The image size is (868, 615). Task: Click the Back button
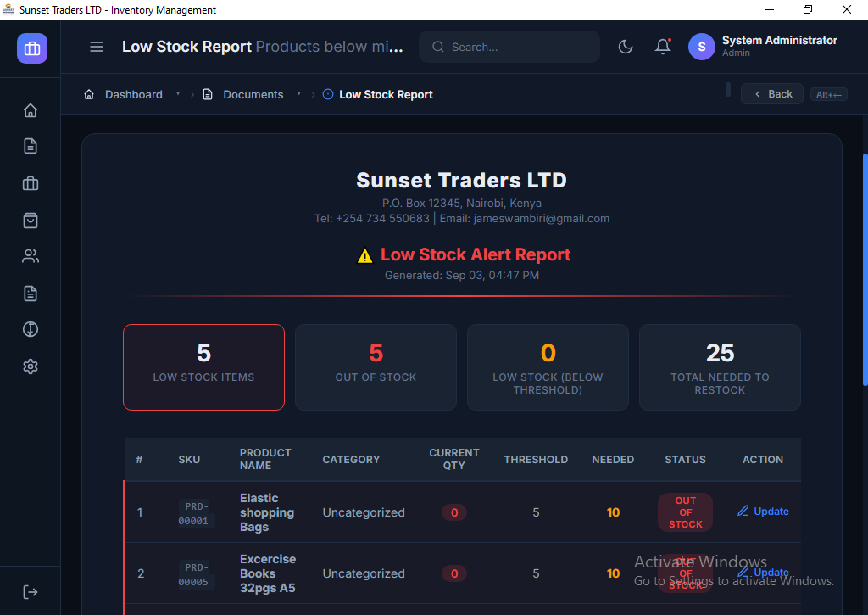coord(771,94)
